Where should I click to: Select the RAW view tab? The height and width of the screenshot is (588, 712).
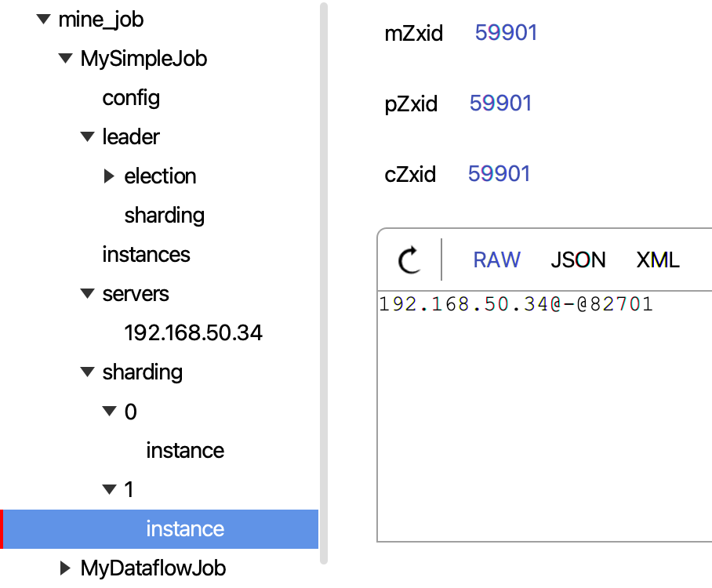[x=496, y=260]
